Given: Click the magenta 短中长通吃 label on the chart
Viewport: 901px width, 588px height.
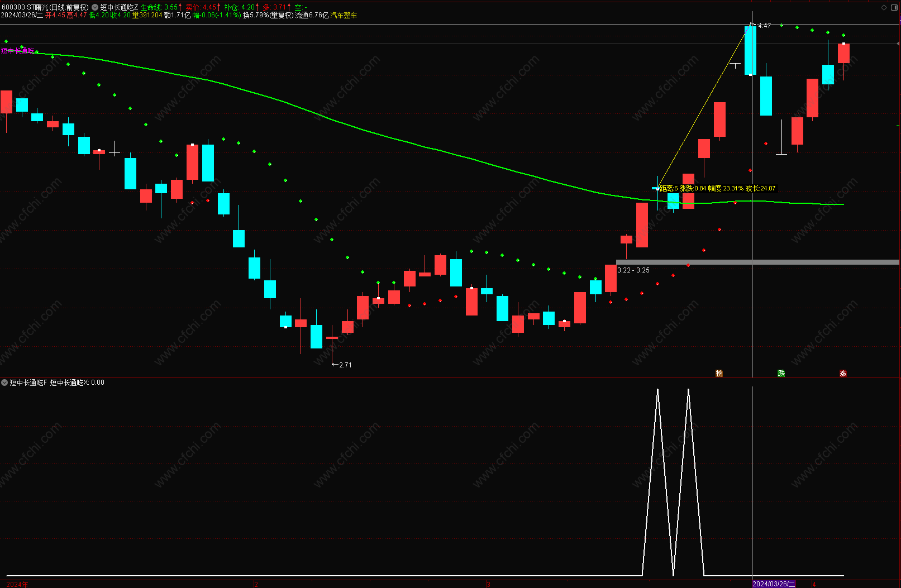Looking at the screenshot, I should click(18, 51).
